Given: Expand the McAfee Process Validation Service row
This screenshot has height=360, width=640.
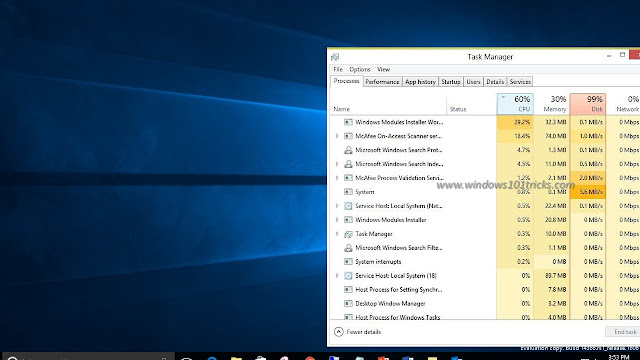Looking at the screenshot, I should pyautogui.click(x=337, y=178).
